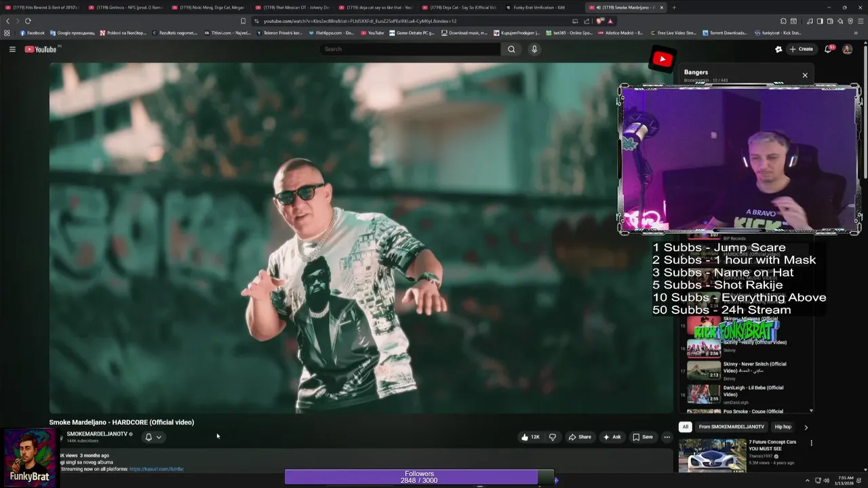Select the All filter chip
868x488 pixels.
tap(685, 427)
